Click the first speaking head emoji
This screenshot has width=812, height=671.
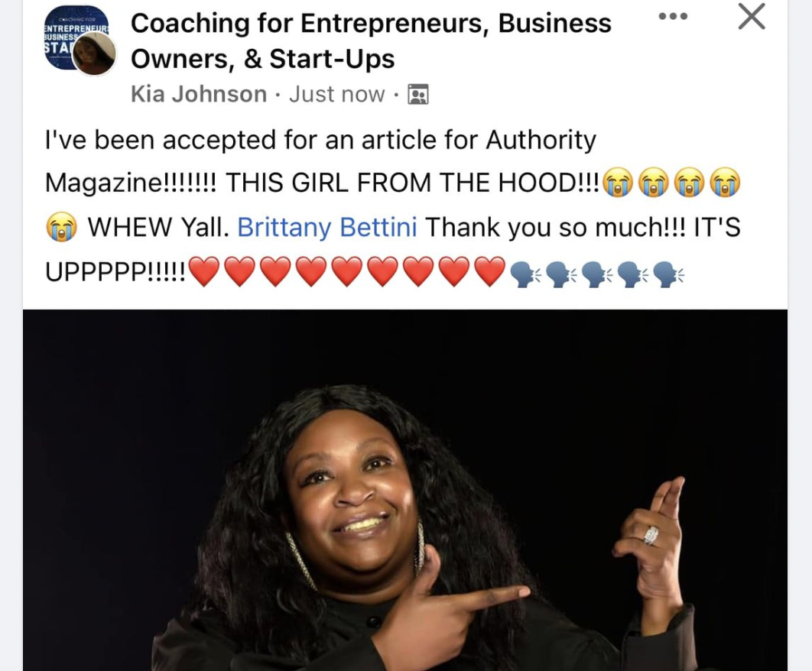(525, 274)
